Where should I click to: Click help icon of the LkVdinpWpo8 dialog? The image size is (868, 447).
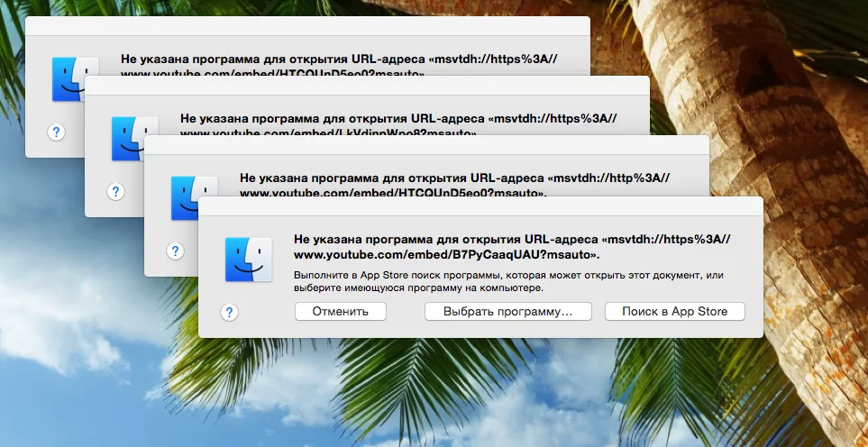(x=115, y=191)
